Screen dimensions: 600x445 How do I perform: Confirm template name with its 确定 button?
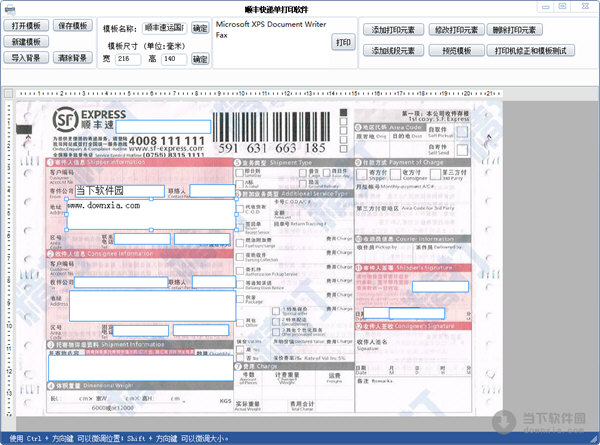tap(200, 28)
